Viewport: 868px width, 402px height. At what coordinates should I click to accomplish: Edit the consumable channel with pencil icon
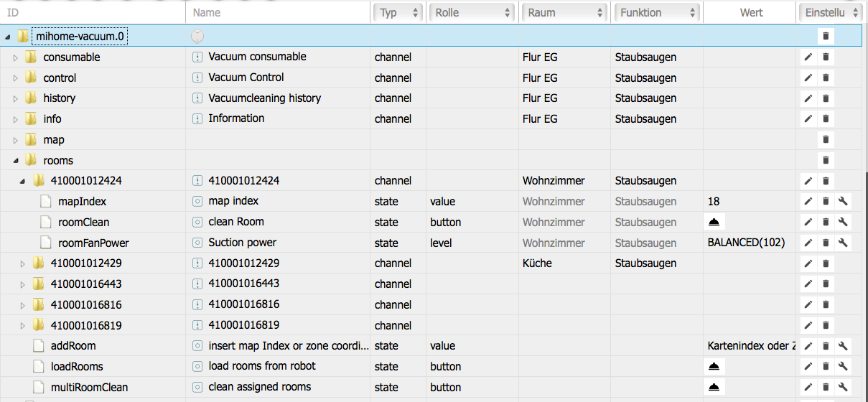click(808, 57)
